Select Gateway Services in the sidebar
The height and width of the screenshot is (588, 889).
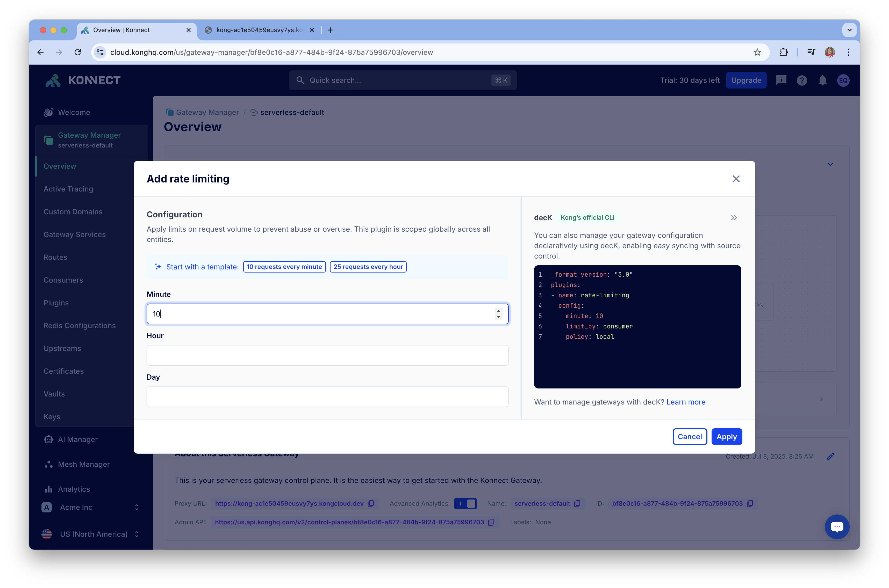click(74, 234)
